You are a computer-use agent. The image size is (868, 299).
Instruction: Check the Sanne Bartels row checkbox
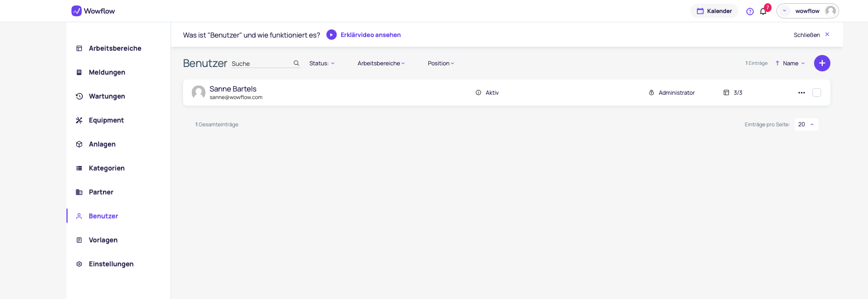pos(817,93)
